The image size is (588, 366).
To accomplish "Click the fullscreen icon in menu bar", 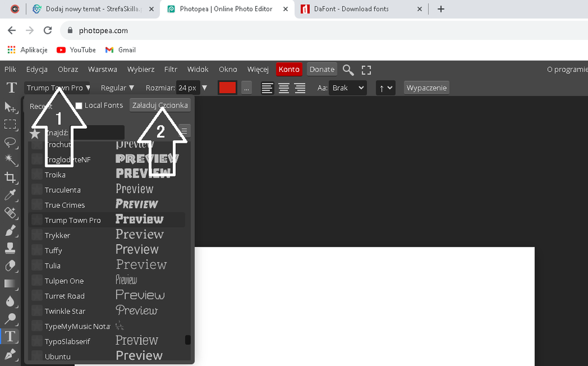I will coord(366,70).
